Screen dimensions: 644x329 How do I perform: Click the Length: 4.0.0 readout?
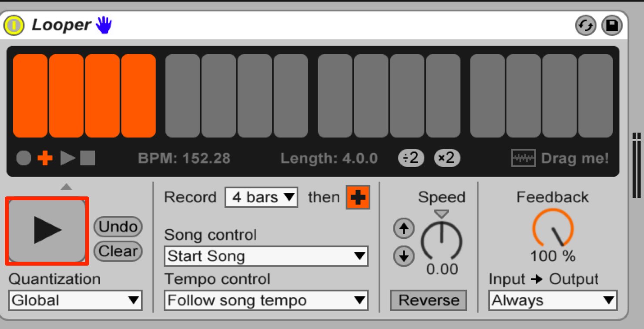pos(329,158)
